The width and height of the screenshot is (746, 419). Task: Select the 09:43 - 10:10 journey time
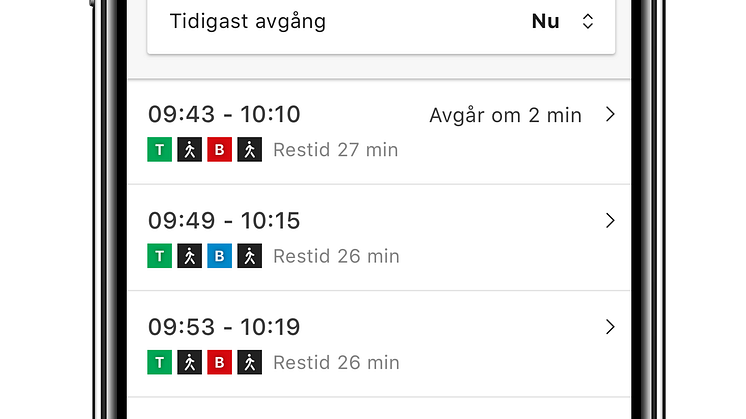pos(224,114)
